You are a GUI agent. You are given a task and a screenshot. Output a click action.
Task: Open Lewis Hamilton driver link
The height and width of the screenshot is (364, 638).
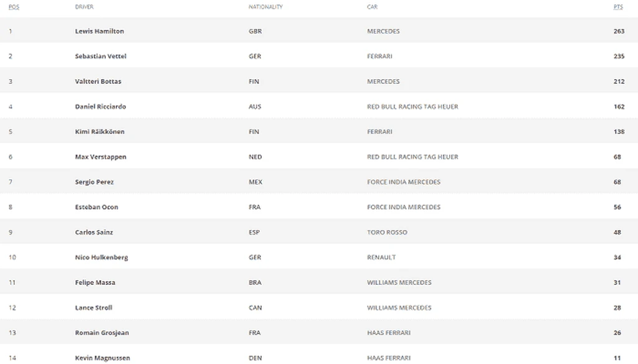[x=100, y=31]
